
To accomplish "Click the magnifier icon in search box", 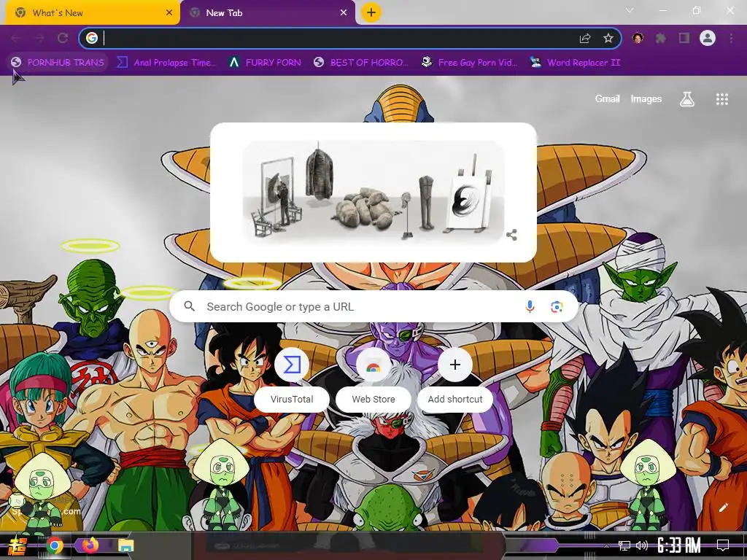I will (190, 306).
